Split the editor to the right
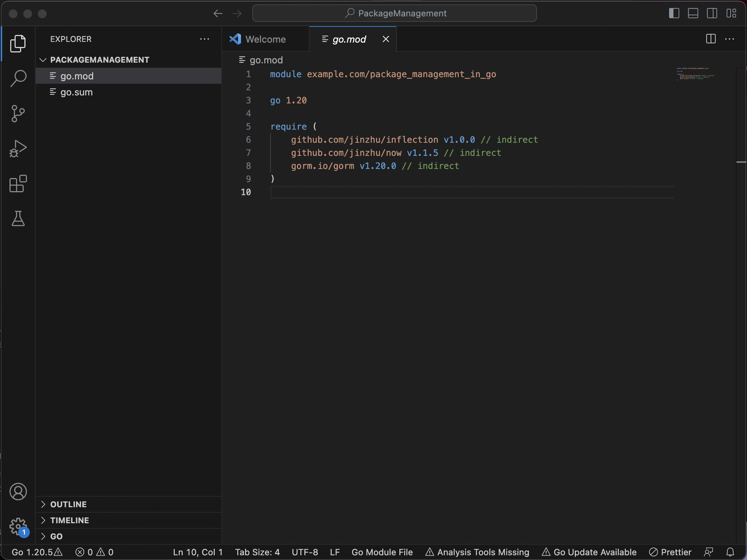The width and height of the screenshot is (747, 560). (x=711, y=39)
